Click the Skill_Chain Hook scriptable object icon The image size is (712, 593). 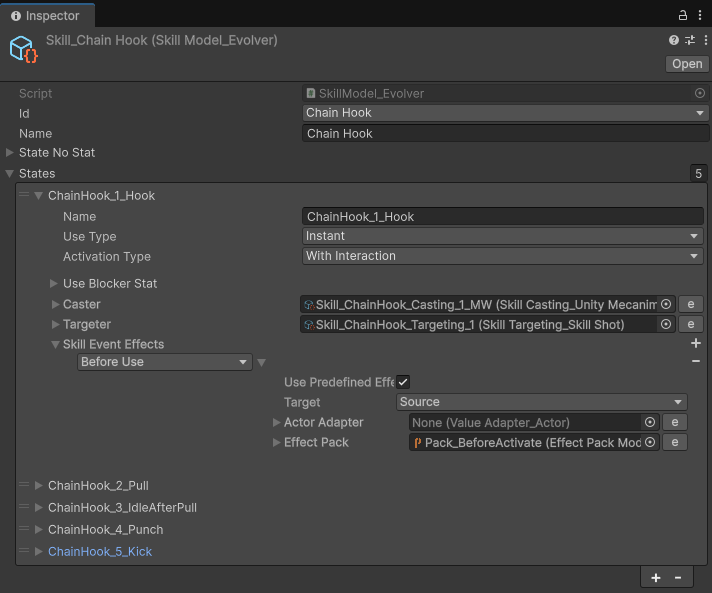(x=23, y=49)
